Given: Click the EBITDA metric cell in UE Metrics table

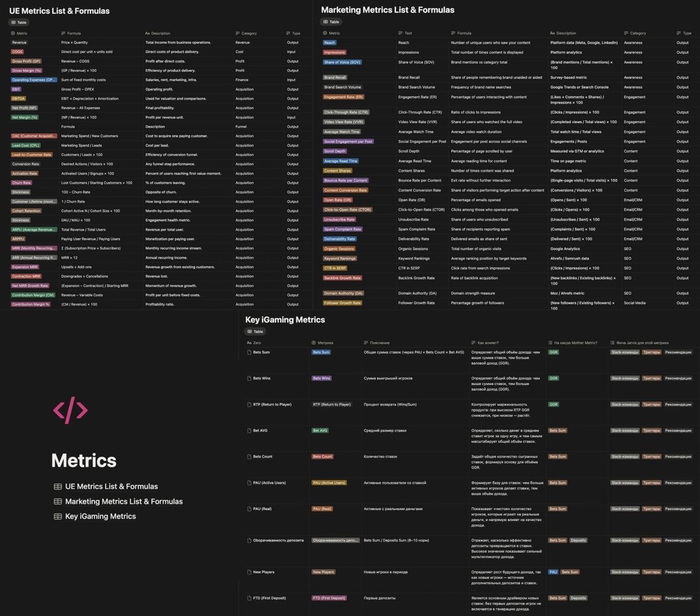Looking at the screenshot, I should [19, 99].
